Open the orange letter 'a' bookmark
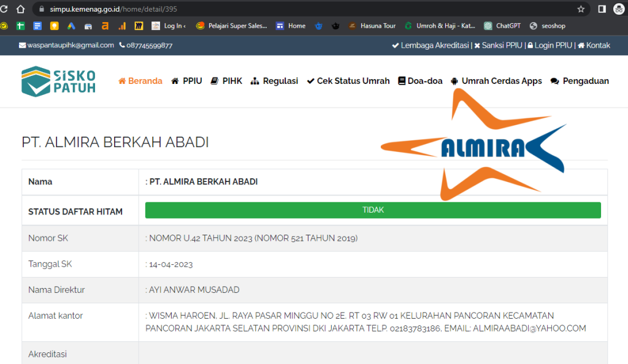628x364 pixels. (x=105, y=26)
